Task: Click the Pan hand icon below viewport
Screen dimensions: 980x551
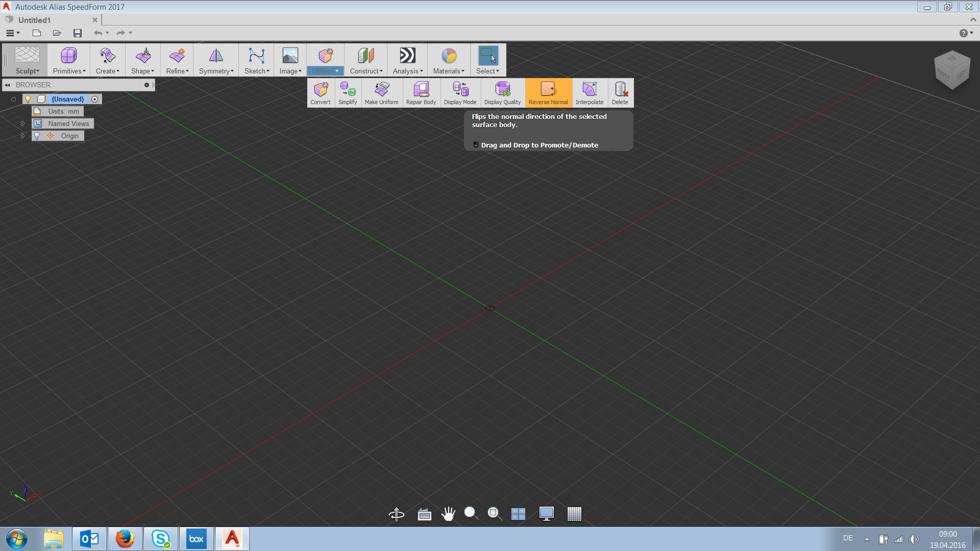Action: pos(448,514)
